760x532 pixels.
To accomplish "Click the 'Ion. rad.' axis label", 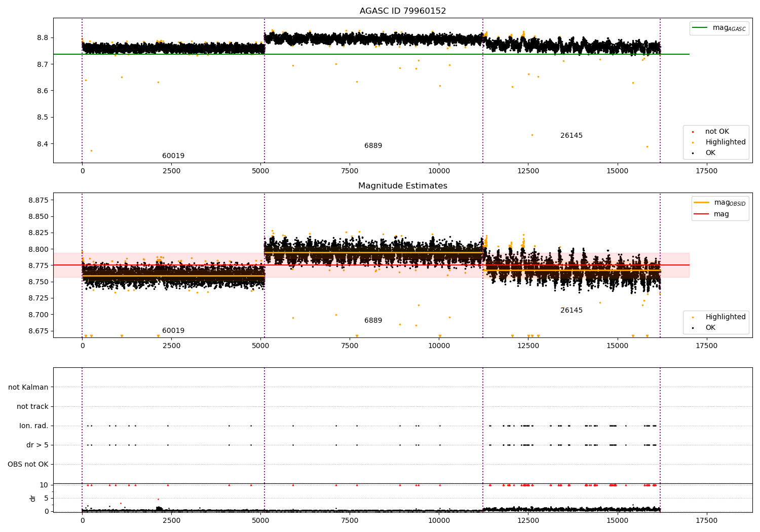I will pyautogui.click(x=34, y=426).
